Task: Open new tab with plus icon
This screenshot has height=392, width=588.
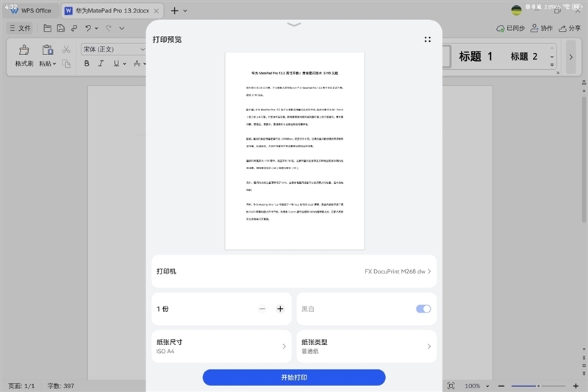Action: click(174, 11)
